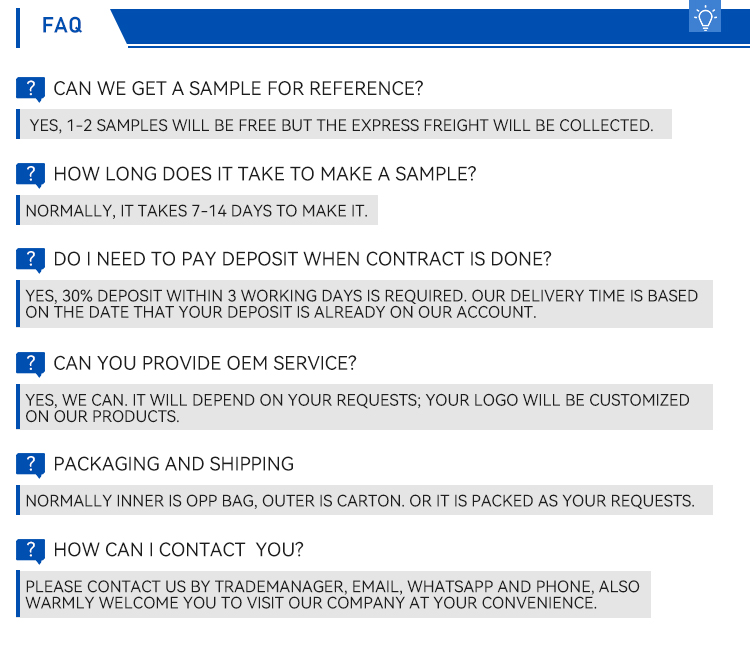Click the question 'HOW CAN I CONTACT YOU?'
The width and height of the screenshot is (750, 664).
[x=178, y=550]
